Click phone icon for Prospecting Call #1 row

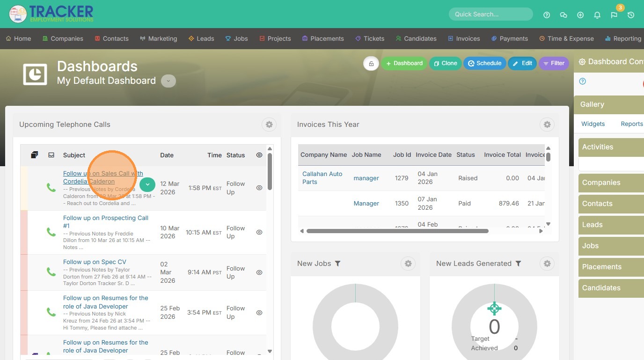point(51,232)
